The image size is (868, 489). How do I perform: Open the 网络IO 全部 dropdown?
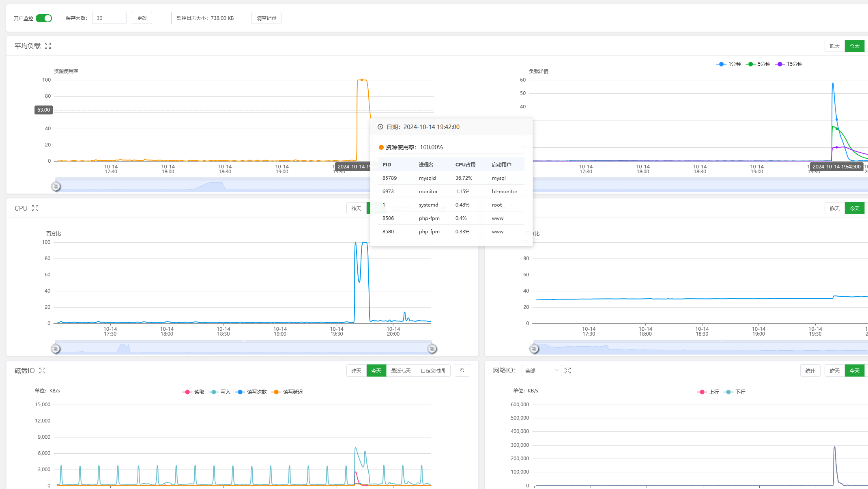click(541, 371)
